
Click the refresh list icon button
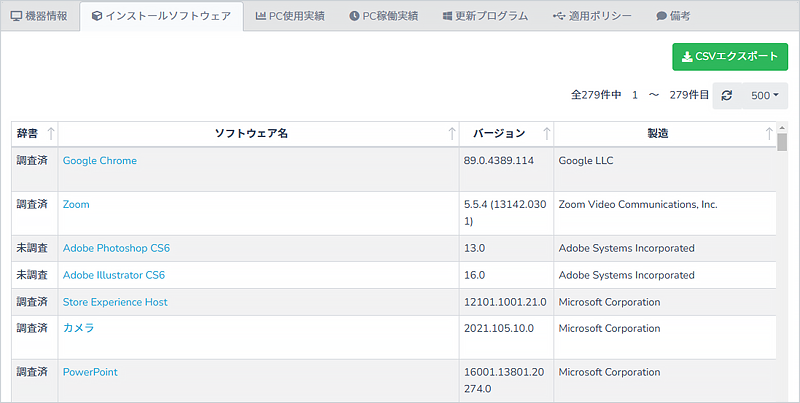coord(727,95)
